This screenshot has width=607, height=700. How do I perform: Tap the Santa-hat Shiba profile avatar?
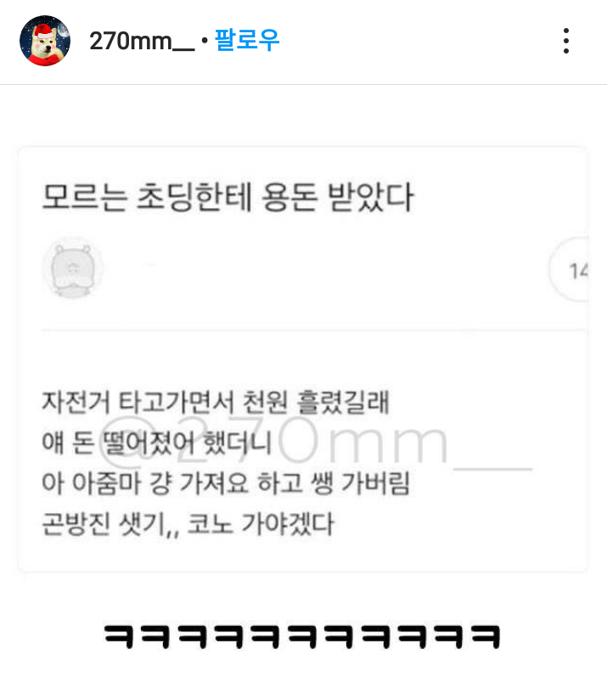(45, 41)
